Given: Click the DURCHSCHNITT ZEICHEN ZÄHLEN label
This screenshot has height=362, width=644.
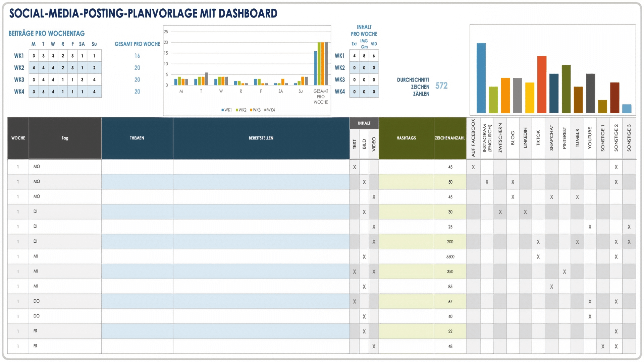Looking at the screenshot, I should (x=413, y=87).
